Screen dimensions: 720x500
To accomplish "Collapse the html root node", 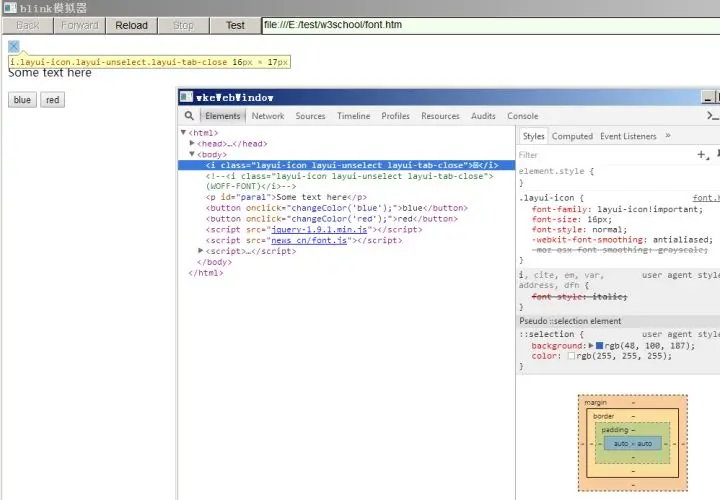I will pos(183,132).
